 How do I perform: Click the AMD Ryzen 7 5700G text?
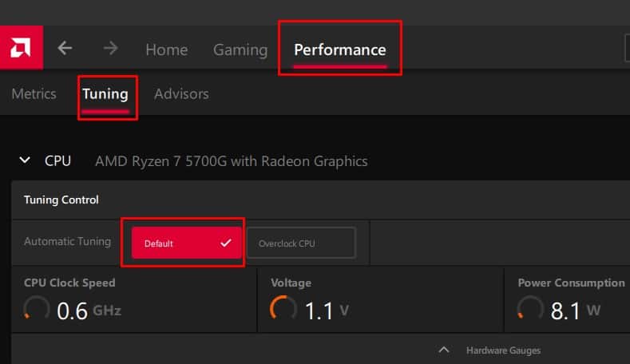(232, 161)
